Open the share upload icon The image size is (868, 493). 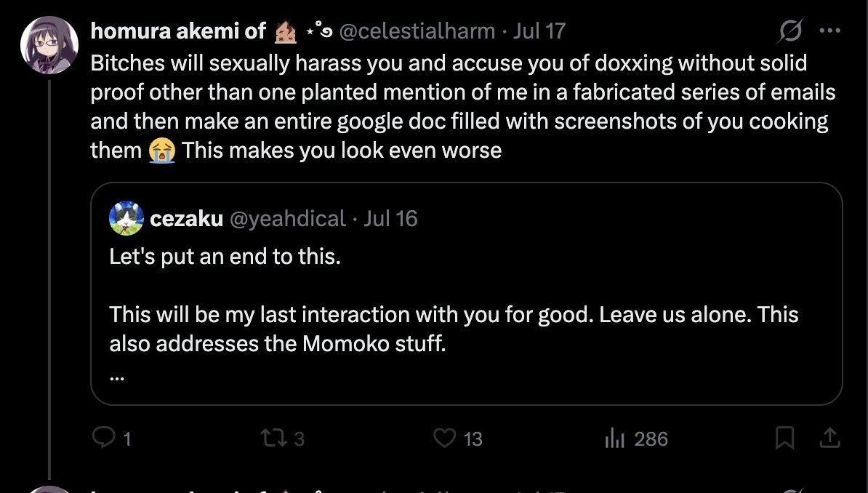[x=829, y=438]
